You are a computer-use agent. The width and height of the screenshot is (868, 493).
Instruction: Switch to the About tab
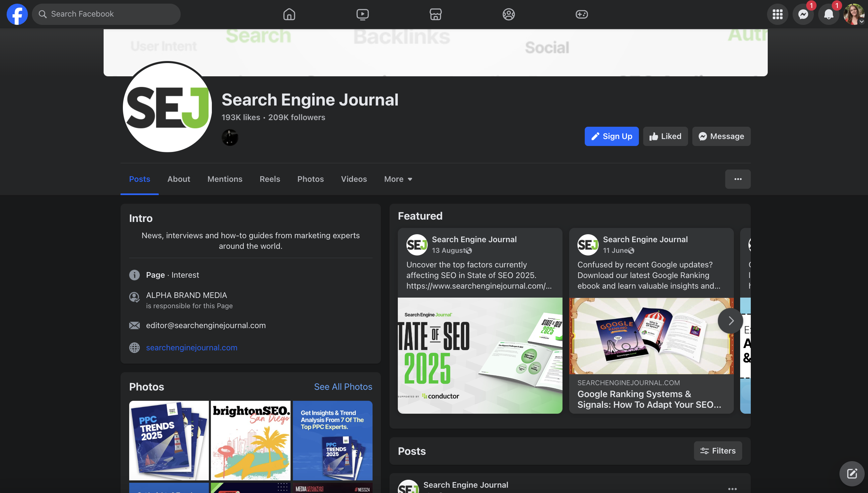pyautogui.click(x=179, y=179)
